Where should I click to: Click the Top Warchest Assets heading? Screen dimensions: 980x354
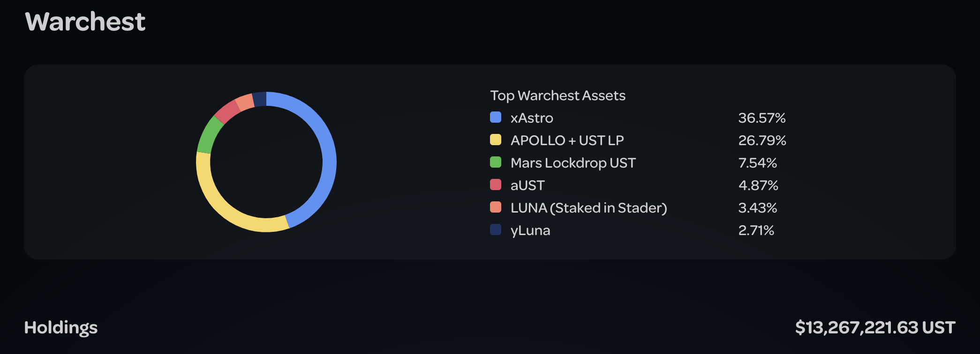[x=558, y=96]
